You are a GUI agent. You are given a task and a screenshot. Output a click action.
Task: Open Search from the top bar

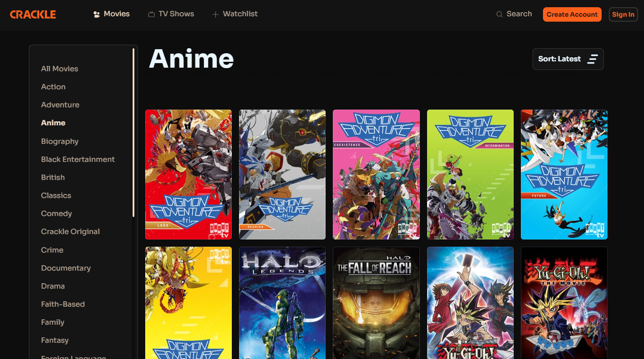pos(514,14)
